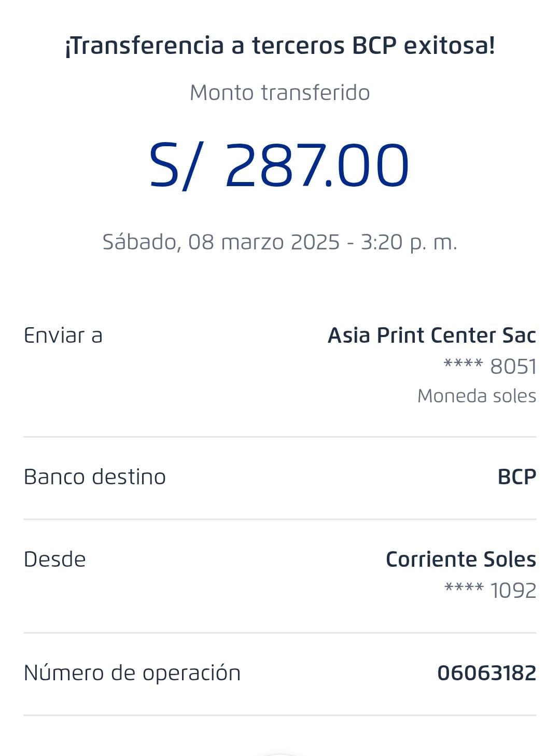560x756 pixels.
Task: Select the "Monto transferido" label
Action: coord(280,93)
